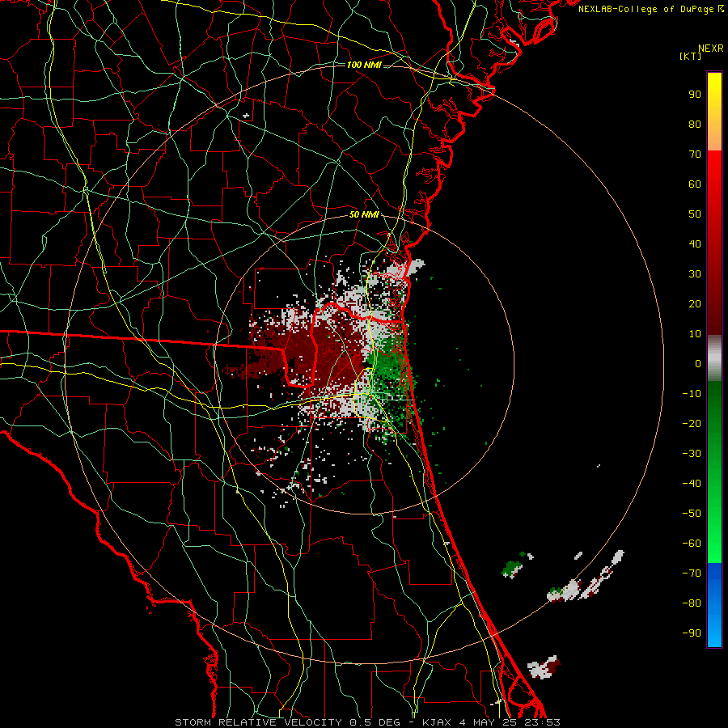Image resolution: width=728 pixels, height=728 pixels.
Task: Select the -80 value on velocity scale
Action: [692, 603]
